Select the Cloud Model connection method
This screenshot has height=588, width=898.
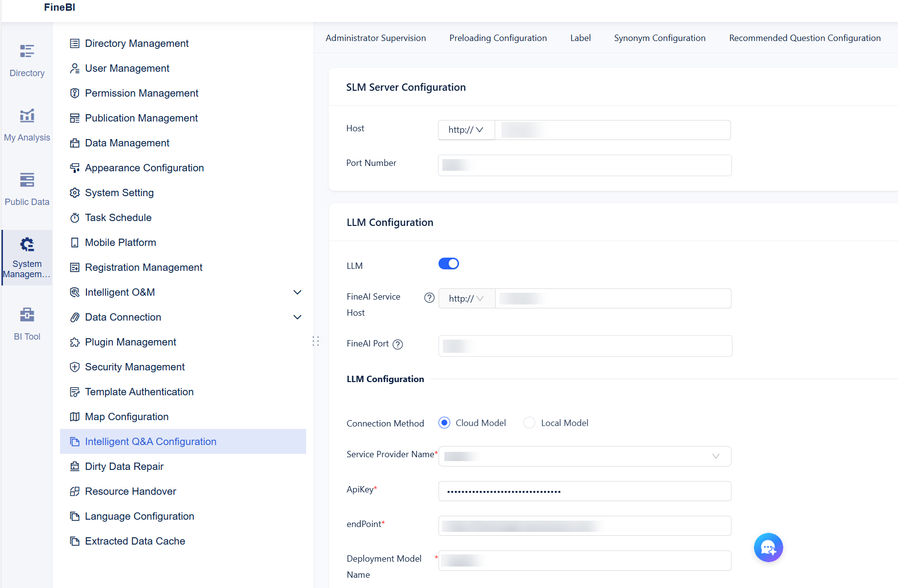[x=444, y=423]
